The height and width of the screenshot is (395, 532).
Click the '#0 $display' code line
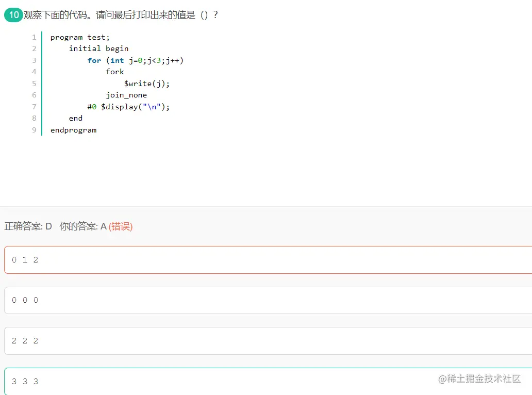(128, 107)
